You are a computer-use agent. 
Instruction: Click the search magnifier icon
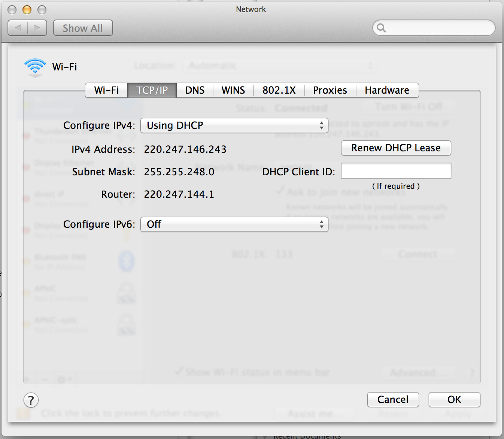click(382, 28)
